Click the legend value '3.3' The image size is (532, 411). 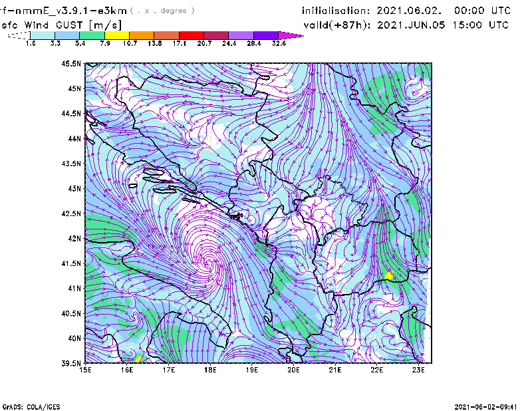click(x=55, y=43)
